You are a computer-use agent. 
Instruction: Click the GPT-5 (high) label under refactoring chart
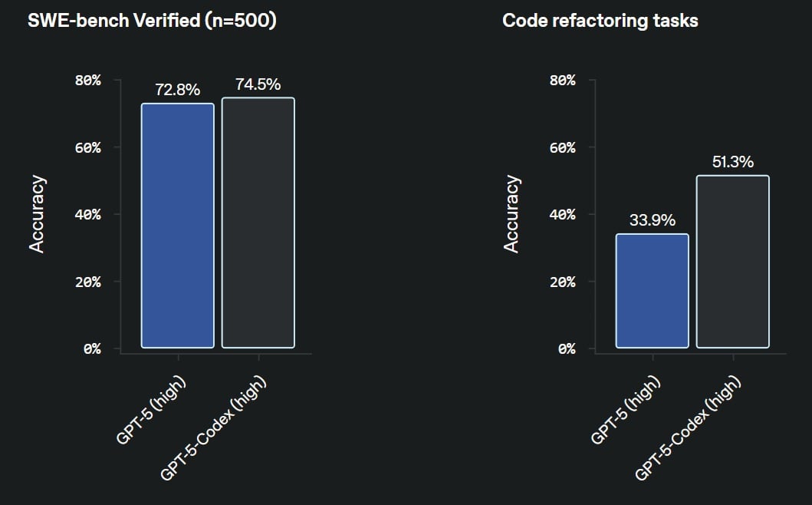coord(626,410)
